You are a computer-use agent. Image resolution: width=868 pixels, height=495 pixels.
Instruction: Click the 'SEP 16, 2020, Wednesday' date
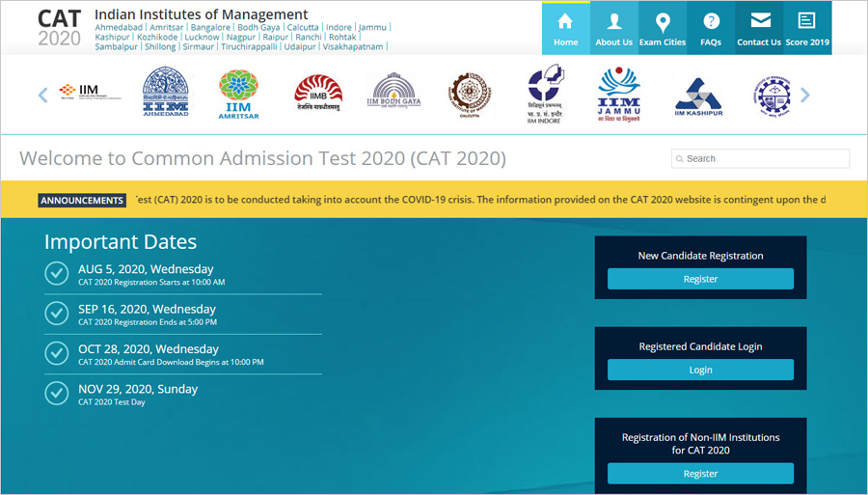(147, 309)
